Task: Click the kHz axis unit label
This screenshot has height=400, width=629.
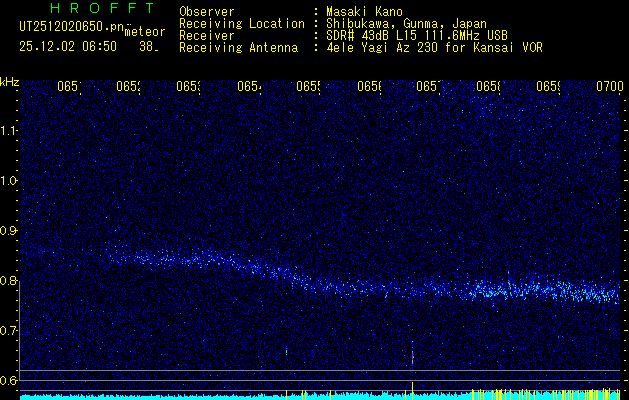Action: (x=10, y=81)
